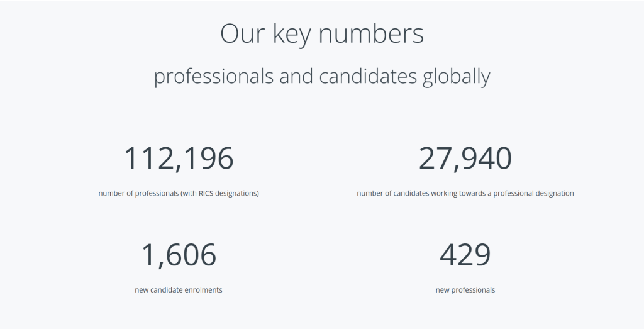Screen dimensions: 644x329
Task: Select the "new candidate enrolments" caption
Action: [179, 290]
